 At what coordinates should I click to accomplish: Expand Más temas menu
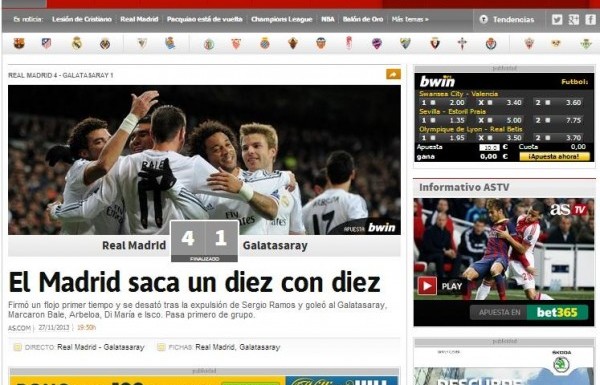tap(410, 19)
